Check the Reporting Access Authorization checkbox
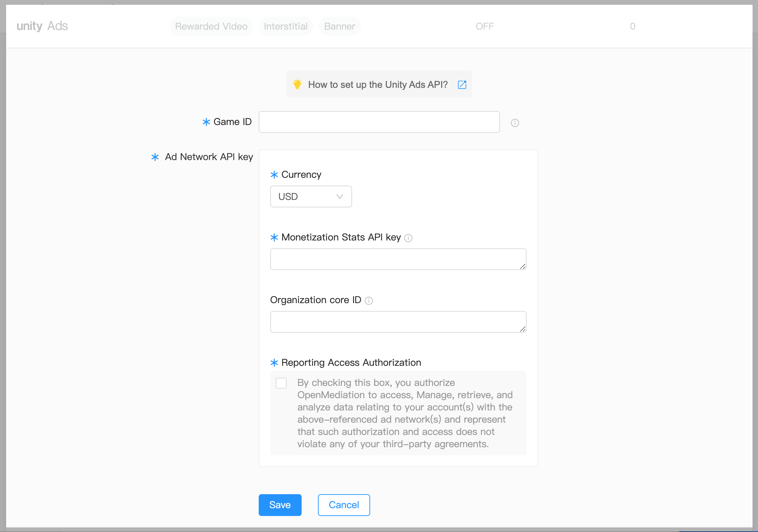The width and height of the screenshot is (758, 532). [281, 383]
